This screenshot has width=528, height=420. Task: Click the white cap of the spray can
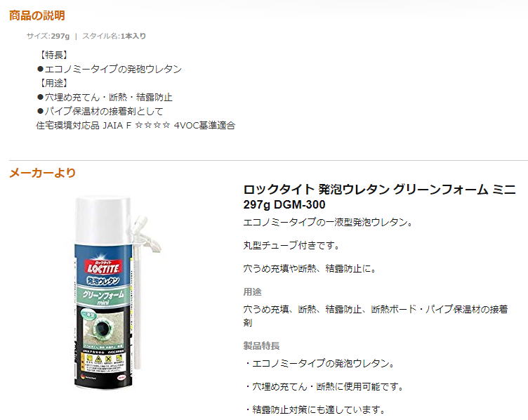(103, 220)
